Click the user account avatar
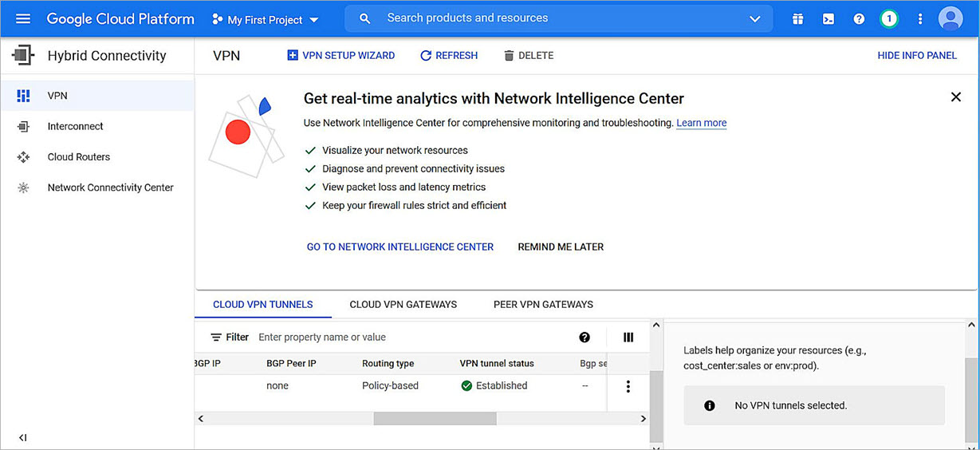 click(950, 18)
